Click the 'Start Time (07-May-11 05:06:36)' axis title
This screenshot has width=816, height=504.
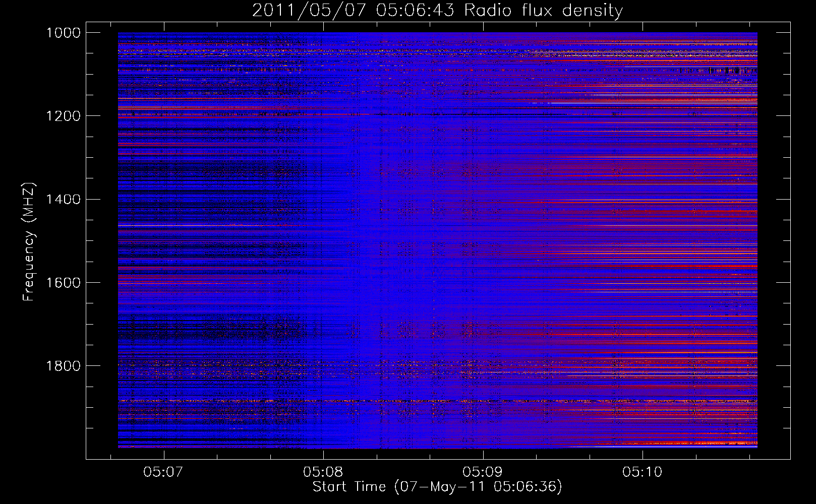(437, 487)
